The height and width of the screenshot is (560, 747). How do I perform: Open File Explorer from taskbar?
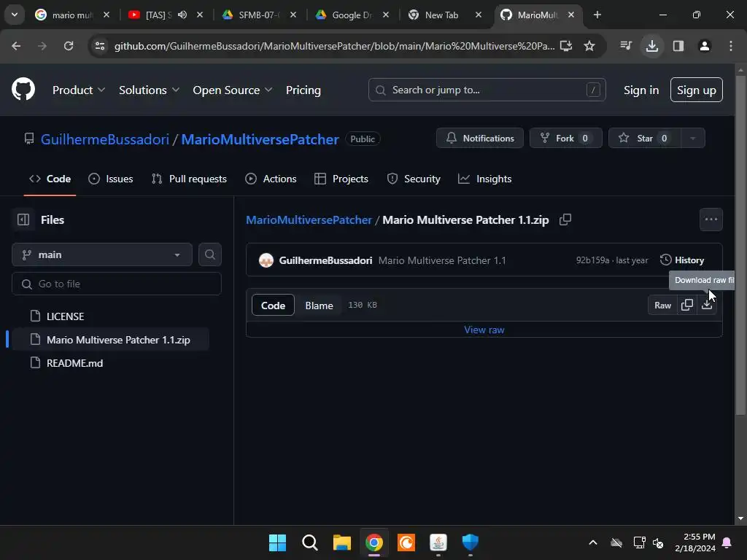tap(342, 542)
